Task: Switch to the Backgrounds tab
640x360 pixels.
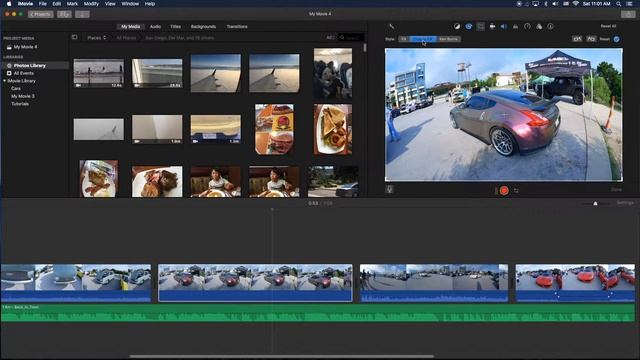Action: [x=203, y=27]
